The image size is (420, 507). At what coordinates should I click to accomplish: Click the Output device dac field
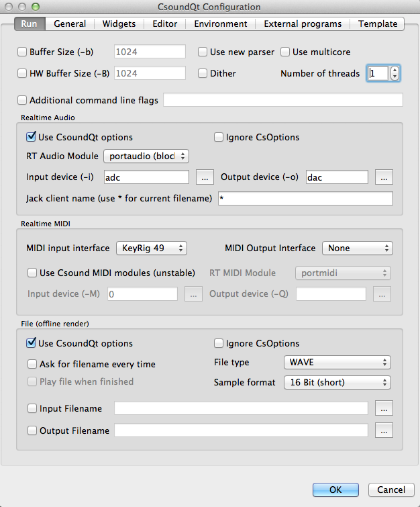pyautogui.click(x=337, y=177)
